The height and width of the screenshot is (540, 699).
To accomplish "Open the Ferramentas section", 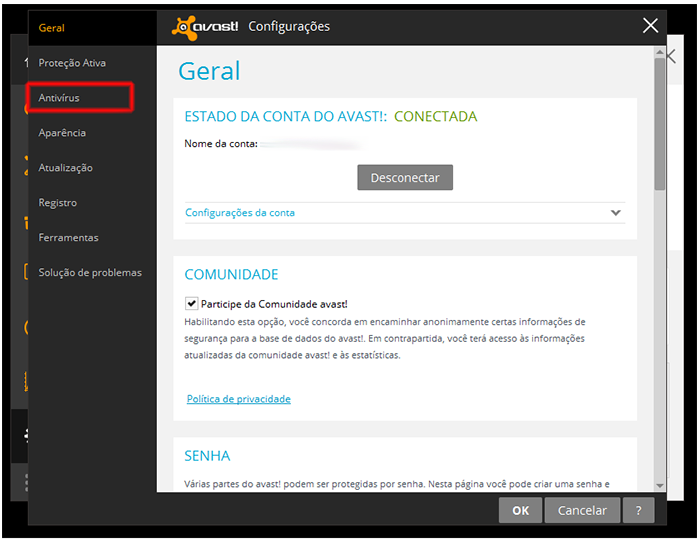I will [x=68, y=238].
